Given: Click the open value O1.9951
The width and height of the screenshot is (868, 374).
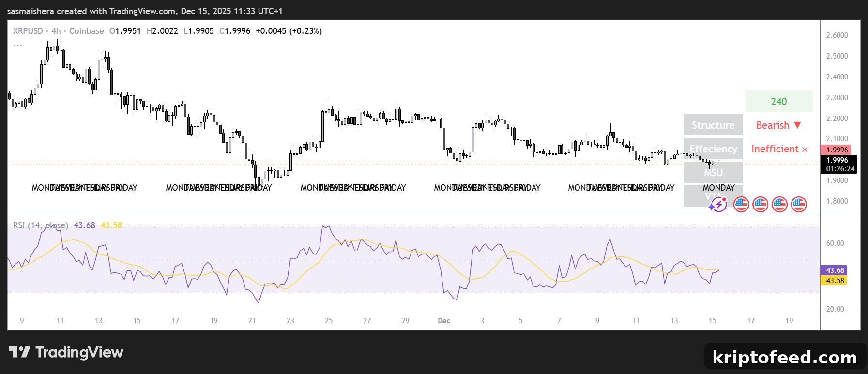Looking at the screenshot, I should click(125, 31).
